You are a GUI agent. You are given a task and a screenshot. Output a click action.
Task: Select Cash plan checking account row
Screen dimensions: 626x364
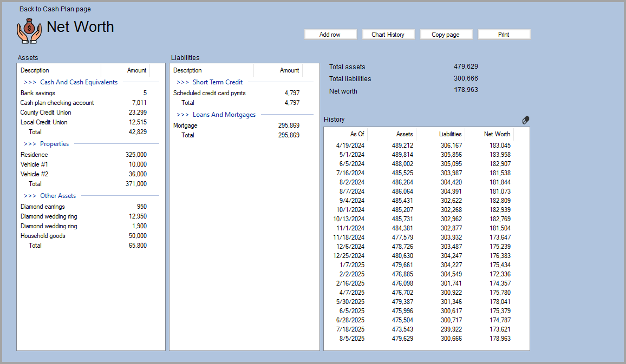point(84,102)
